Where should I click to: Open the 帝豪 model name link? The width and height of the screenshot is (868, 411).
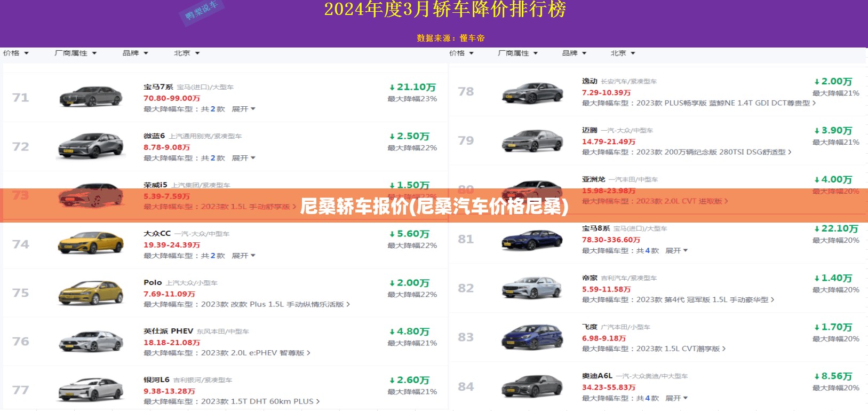click(x=590, y=278)
